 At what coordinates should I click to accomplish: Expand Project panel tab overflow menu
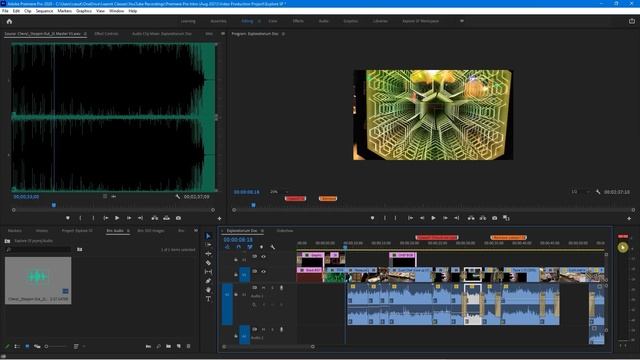click(196, 231)
